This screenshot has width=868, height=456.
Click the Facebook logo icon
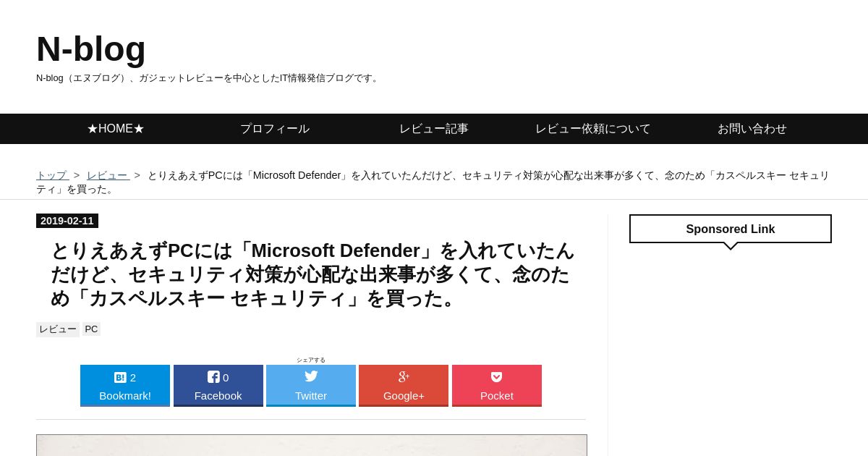pos(213,377)
